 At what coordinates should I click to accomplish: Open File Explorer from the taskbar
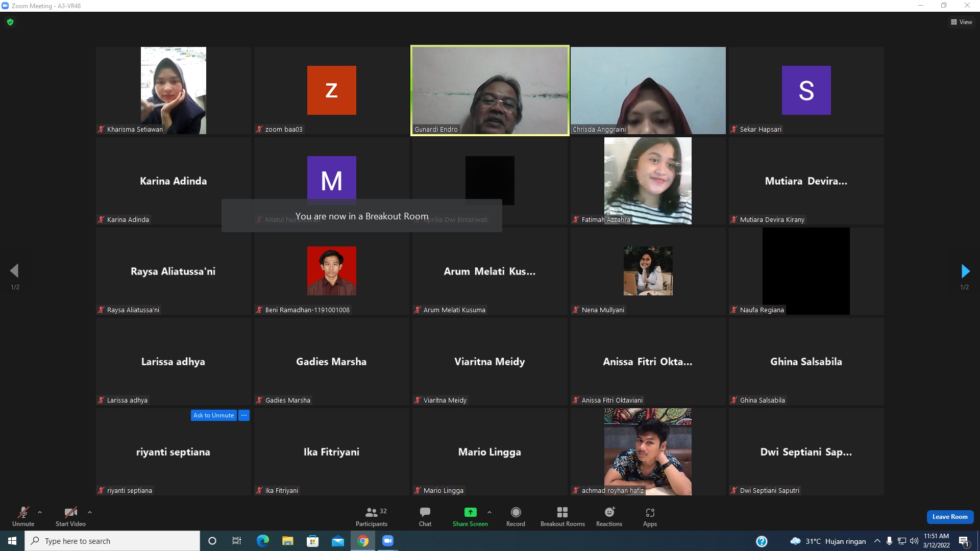tap(287, 541)
